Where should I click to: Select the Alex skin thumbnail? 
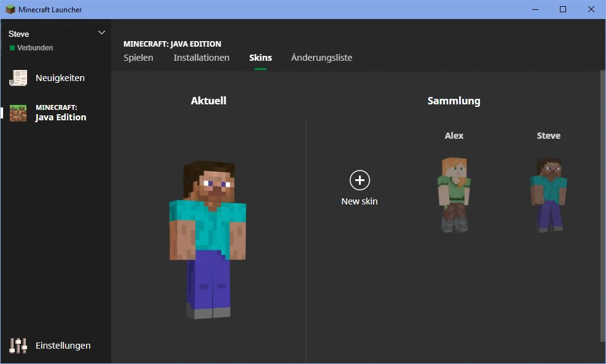pos(454,195)
